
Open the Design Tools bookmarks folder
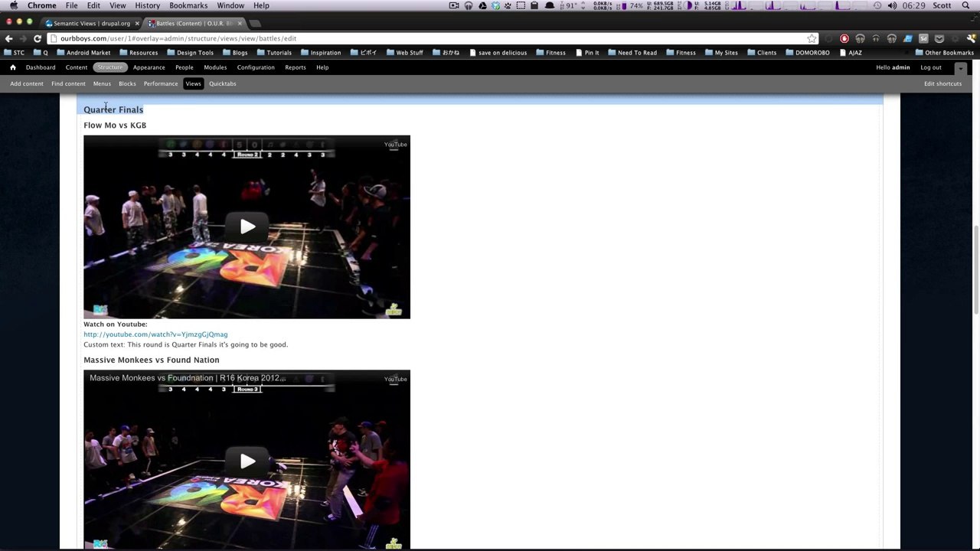click(190, 53)
